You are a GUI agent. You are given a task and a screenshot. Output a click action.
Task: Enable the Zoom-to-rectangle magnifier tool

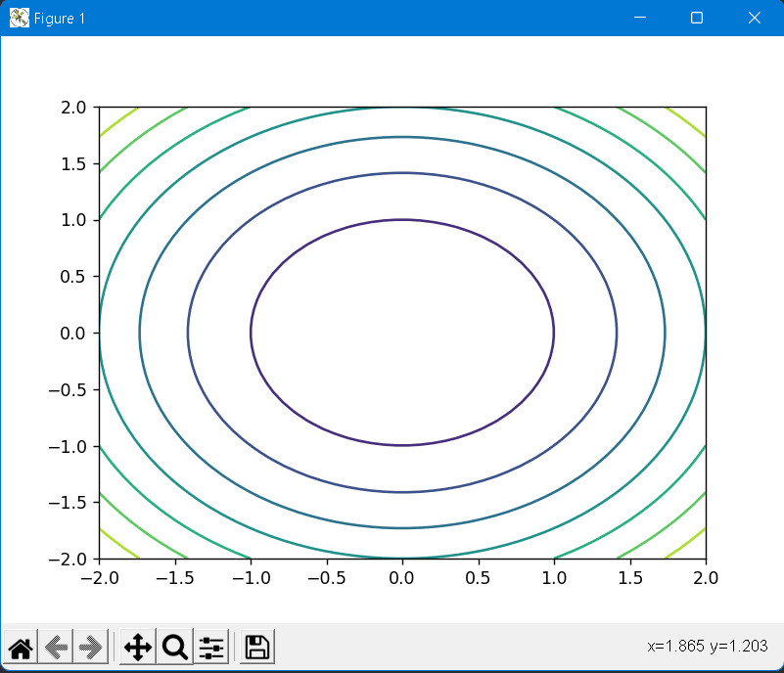click(173, 648)
